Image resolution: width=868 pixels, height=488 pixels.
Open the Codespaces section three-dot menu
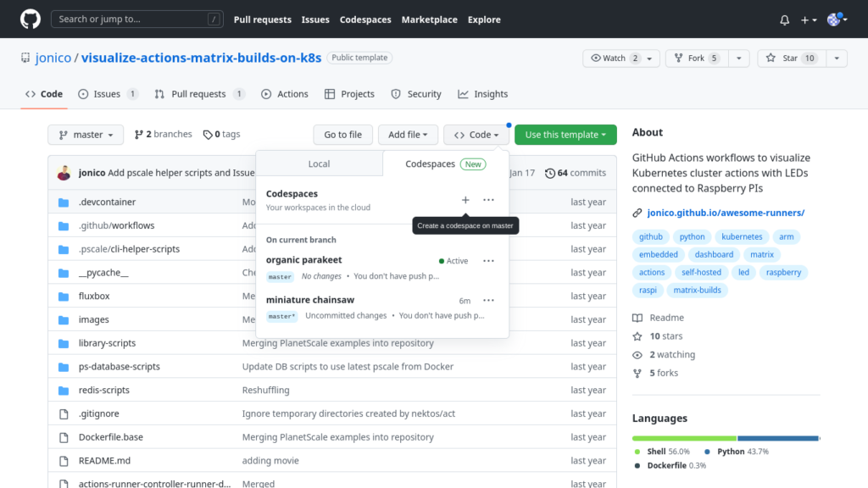488,200
